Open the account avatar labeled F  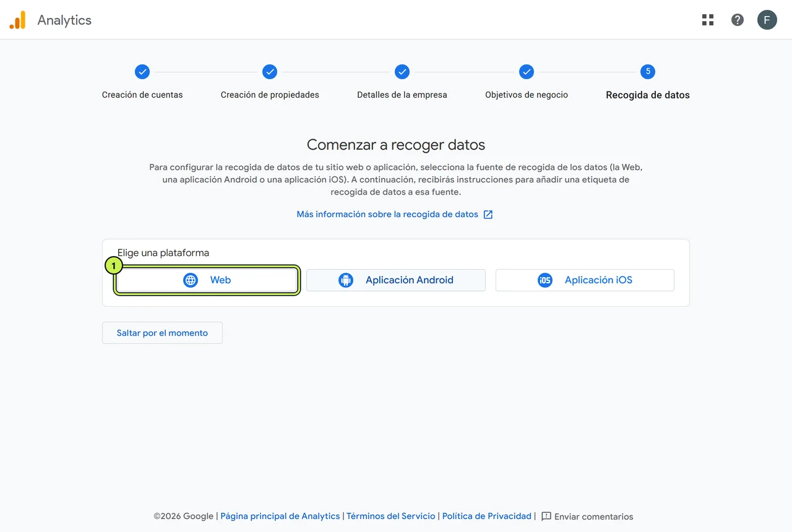(x=767, y=20)
